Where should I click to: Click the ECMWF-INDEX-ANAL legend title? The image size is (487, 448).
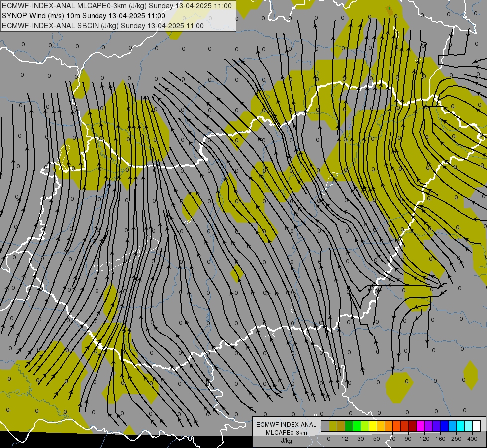(x=287, y=425)
